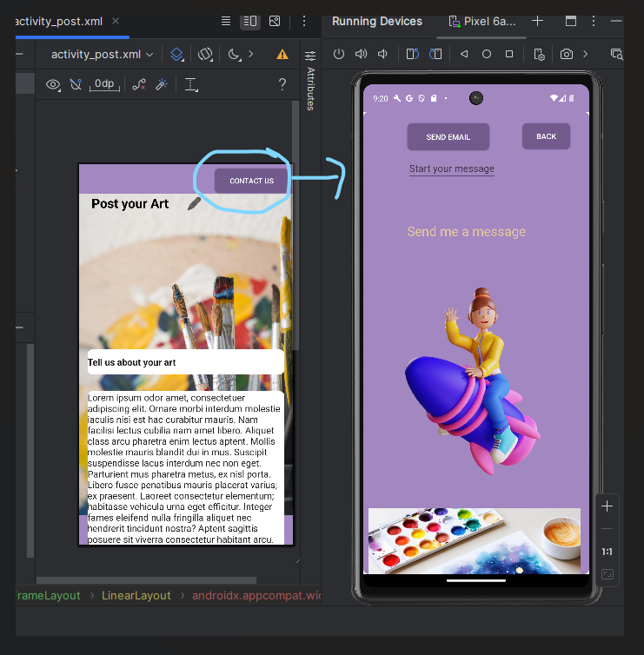Rotate emulator right icon
Viewport: 644px width, 655px height.
tap(435, 54)
